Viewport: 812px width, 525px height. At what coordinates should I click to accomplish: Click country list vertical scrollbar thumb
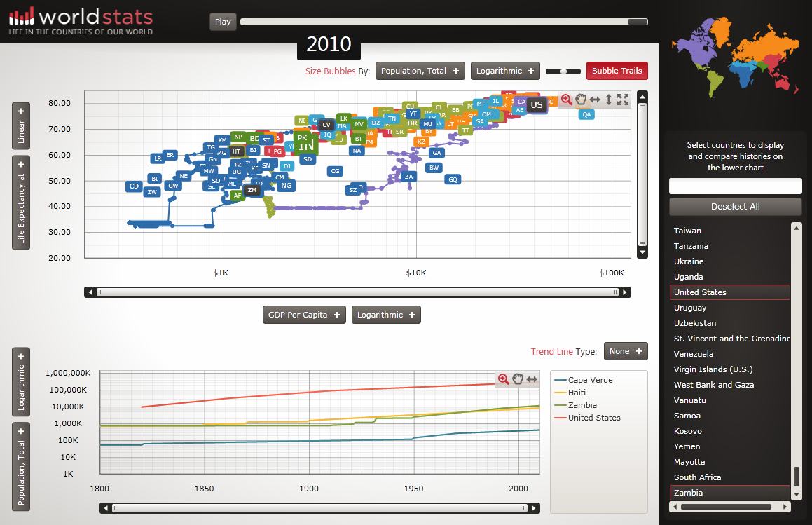797,476
